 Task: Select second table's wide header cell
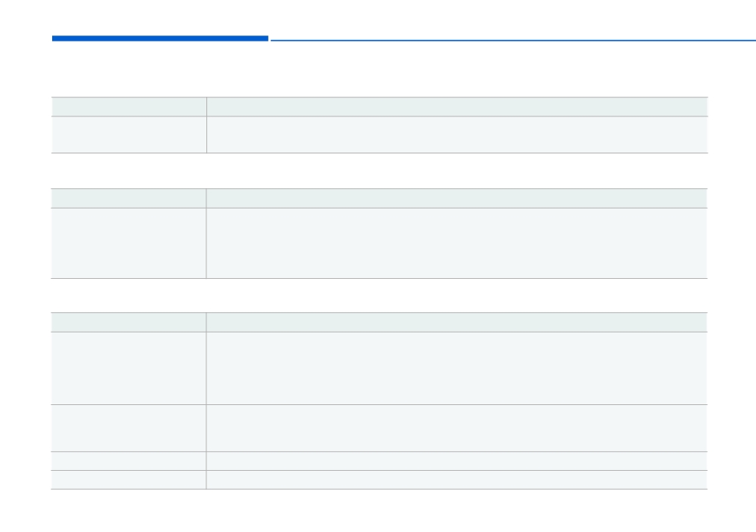point(457,198)
